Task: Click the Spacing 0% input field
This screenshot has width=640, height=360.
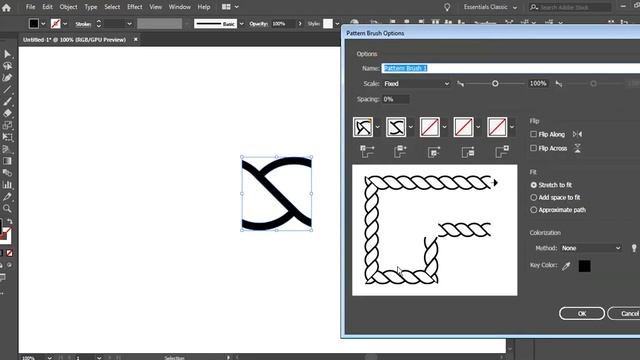Action: coord(396,99)
